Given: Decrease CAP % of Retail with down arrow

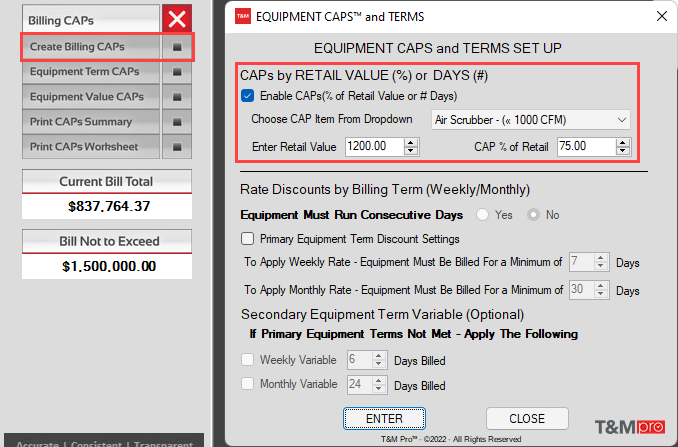Looking at the screenshot, I should click(623, 151).
